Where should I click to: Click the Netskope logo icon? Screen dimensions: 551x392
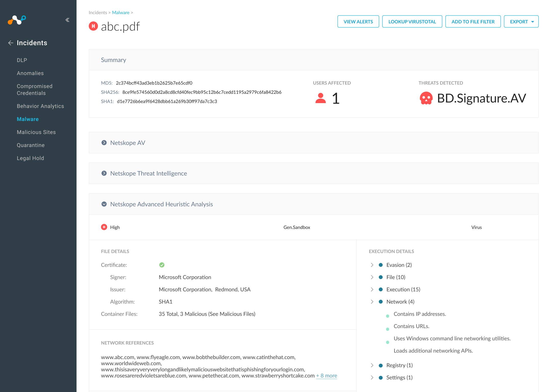coord(17,20)
